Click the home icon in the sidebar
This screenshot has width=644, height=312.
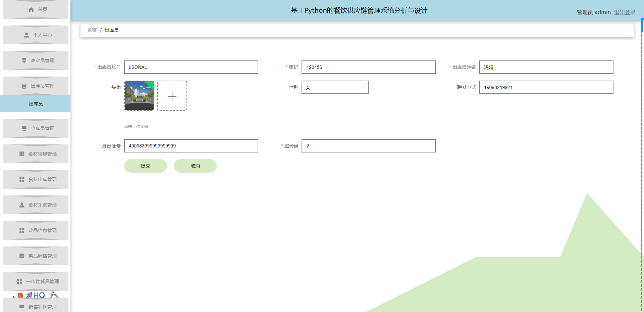(x=31, y=9)
